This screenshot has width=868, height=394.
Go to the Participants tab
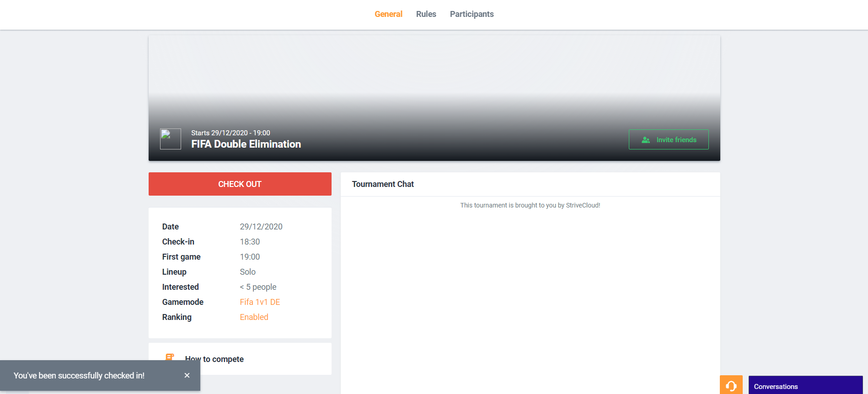(x=472, y=14)
